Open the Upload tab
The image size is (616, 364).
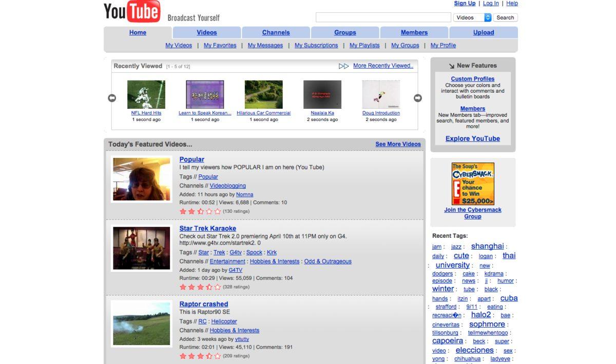click(x=483, y=32)
